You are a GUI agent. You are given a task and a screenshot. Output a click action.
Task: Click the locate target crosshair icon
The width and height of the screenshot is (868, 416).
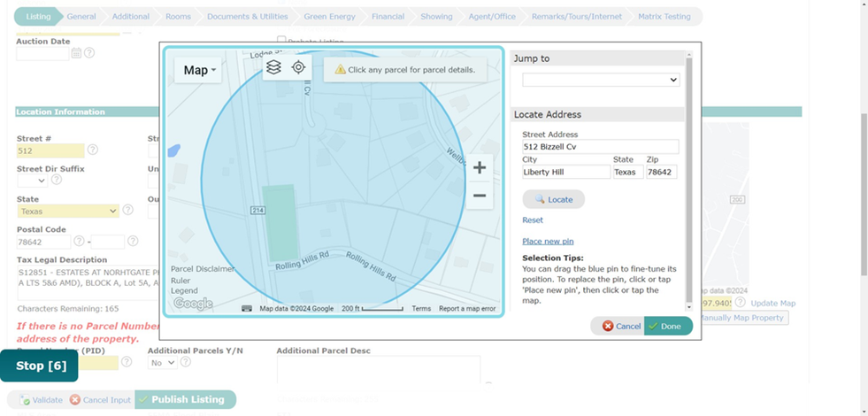298,67
